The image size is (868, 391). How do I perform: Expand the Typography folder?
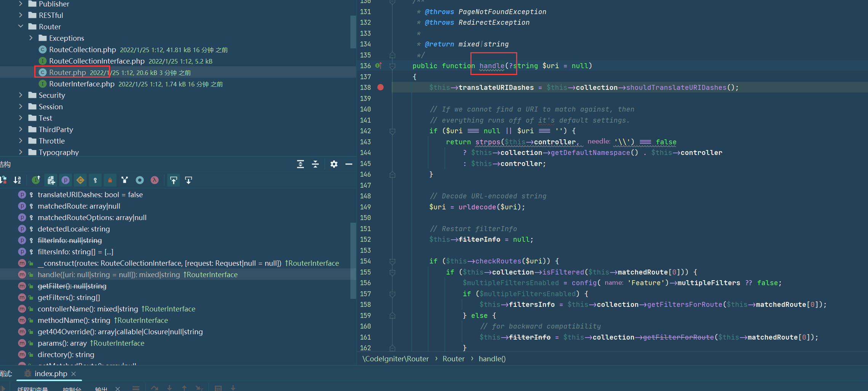tap(21, 152)
